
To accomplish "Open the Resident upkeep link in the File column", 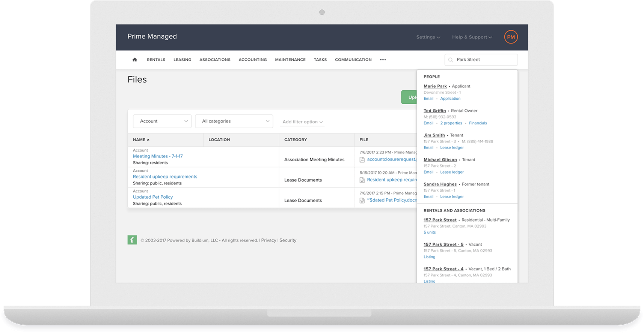I will coord(392,180).
